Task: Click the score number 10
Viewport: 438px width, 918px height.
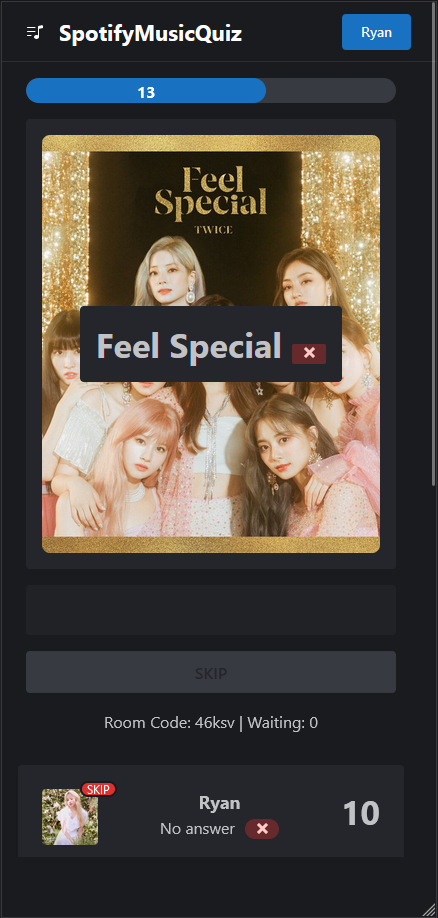Action: click(x=361, y=813)
